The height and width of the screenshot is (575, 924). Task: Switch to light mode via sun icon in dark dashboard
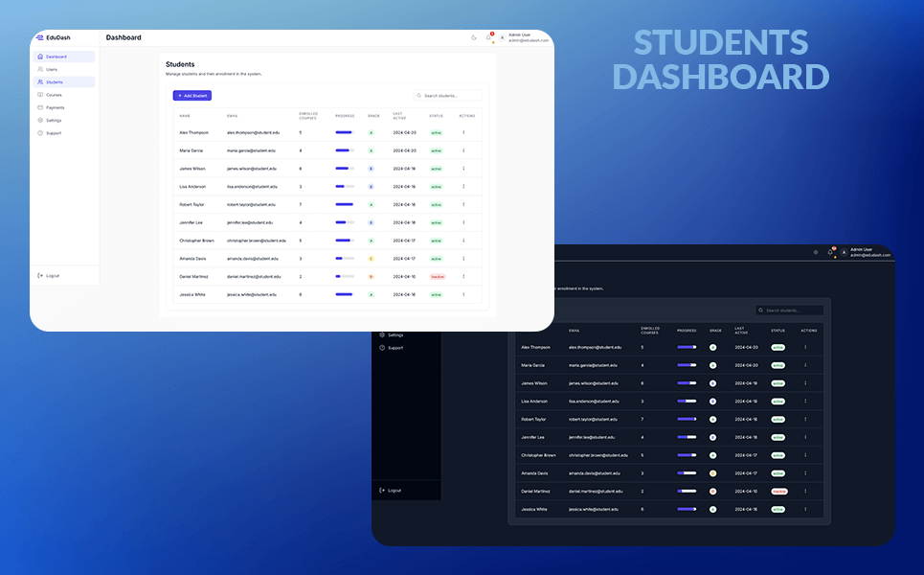click(816, 252)
